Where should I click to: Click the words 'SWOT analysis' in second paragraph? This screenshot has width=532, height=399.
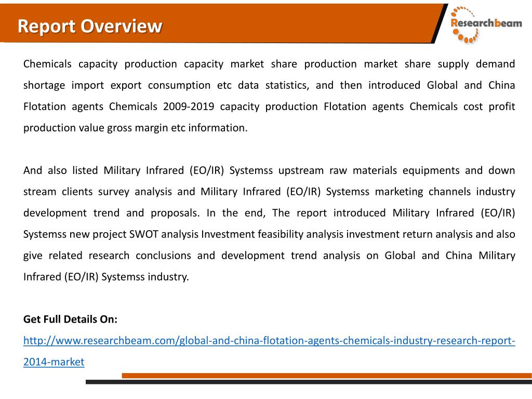[x=164, y=234]
